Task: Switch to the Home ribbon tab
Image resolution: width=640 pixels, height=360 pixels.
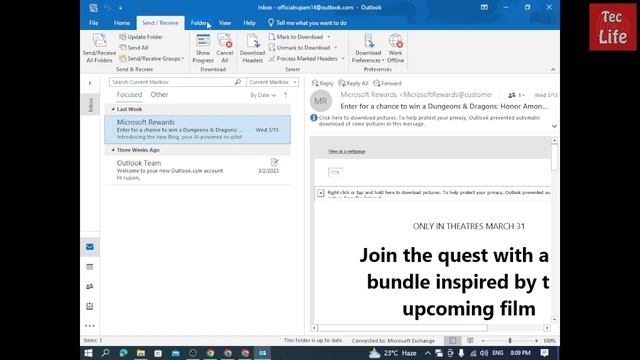Action: [122, 23]
